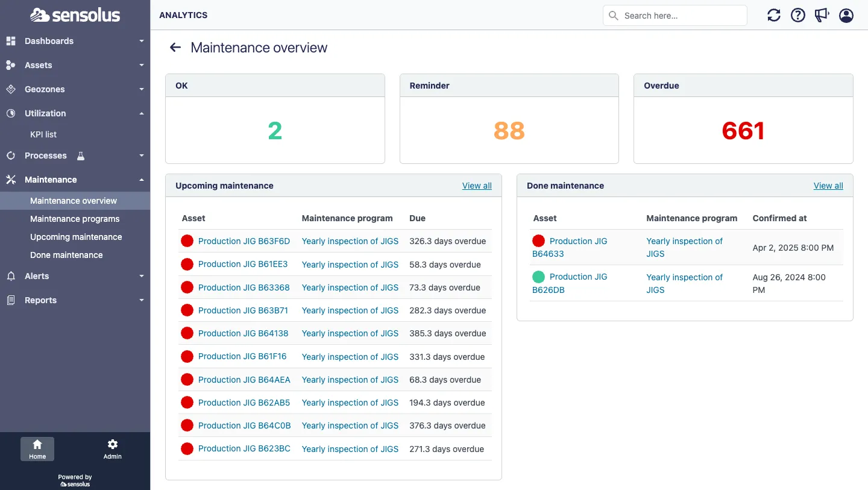Image resolution: width=868 pixels, height=490 pixels.
Task: Expand the Reports sidebar section
Action: [x=75, y=300]
